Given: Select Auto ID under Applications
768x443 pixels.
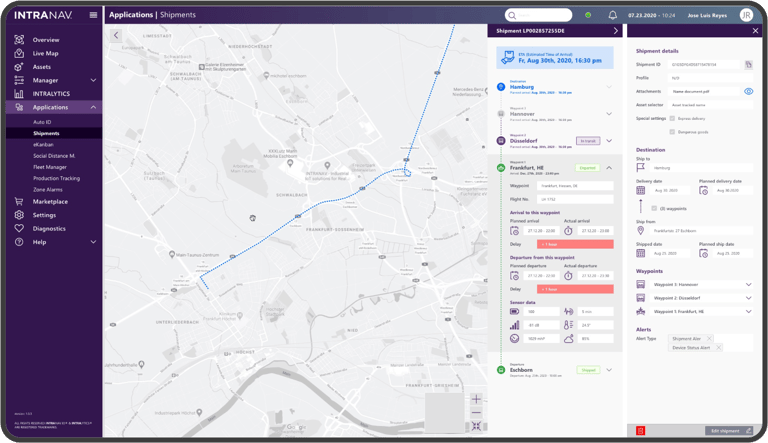Looking at the screenshot, I should click(42, 122).
